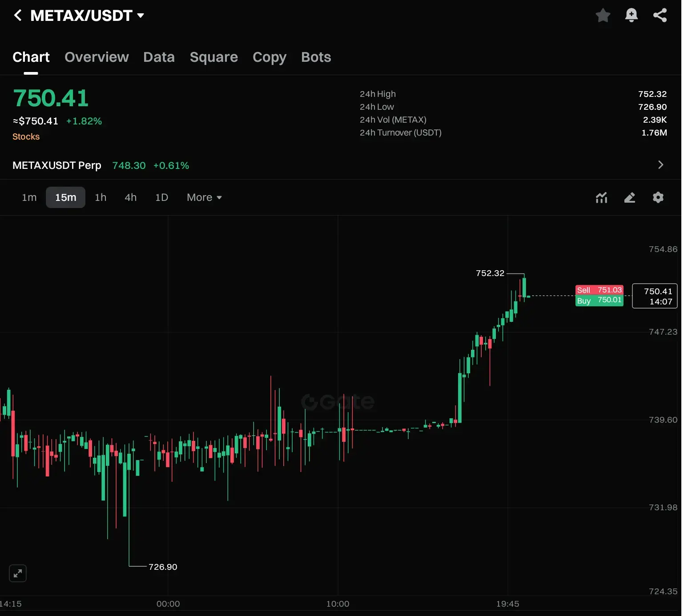This screenshot has height=616, width=692.
Task: Click the 724.35 price axis label
Action: pos(663,592)
